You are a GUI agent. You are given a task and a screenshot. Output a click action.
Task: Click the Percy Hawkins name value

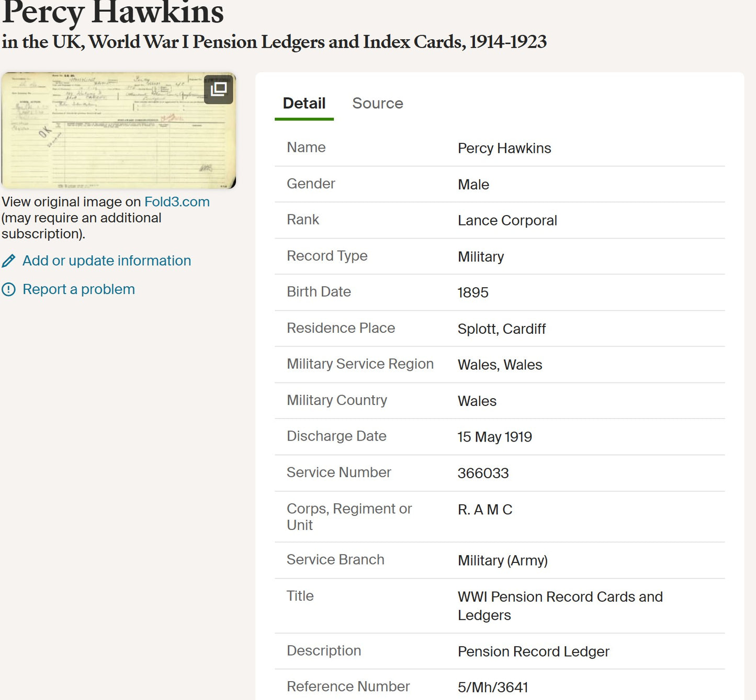coord(504,149)
